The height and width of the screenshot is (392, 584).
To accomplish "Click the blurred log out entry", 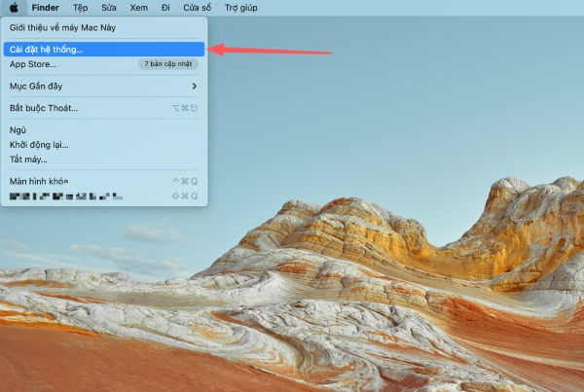I will (104, 196).
